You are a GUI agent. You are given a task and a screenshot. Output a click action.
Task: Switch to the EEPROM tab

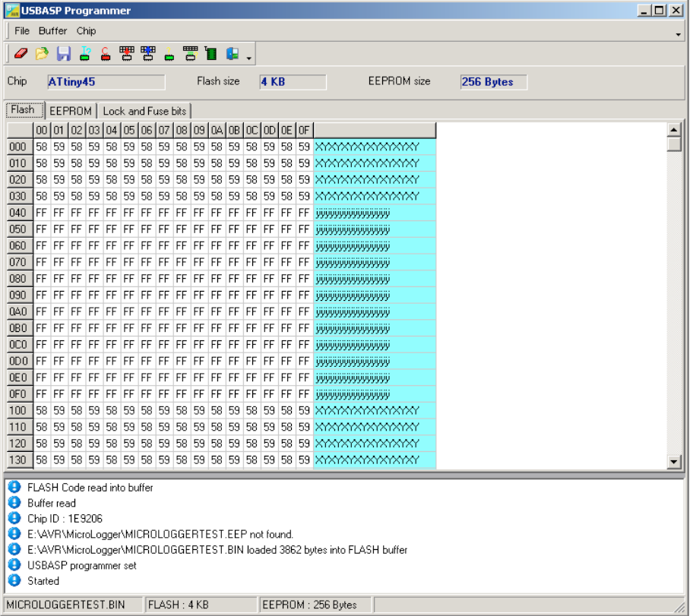pos(71,111)
